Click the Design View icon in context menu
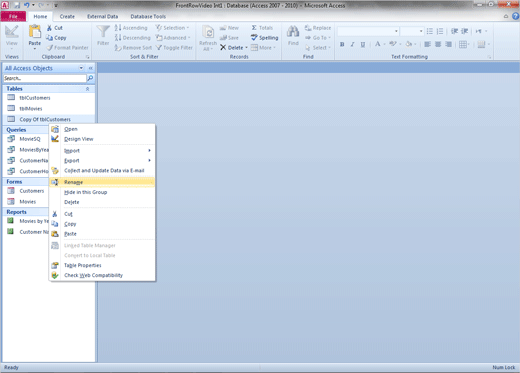 click(55, 139)
